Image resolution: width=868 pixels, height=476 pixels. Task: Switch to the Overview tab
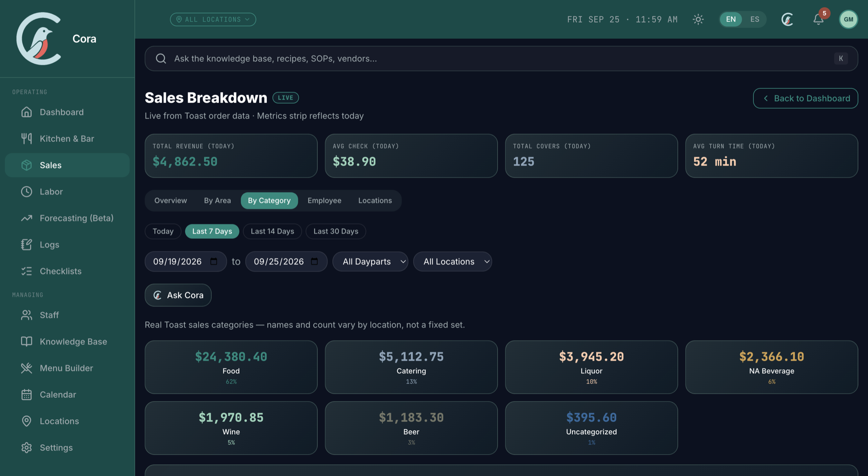point(170,201)
